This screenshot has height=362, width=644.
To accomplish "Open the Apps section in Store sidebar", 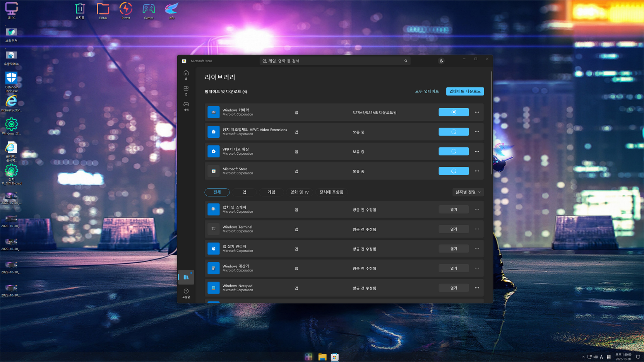I will tap(186, 90).
